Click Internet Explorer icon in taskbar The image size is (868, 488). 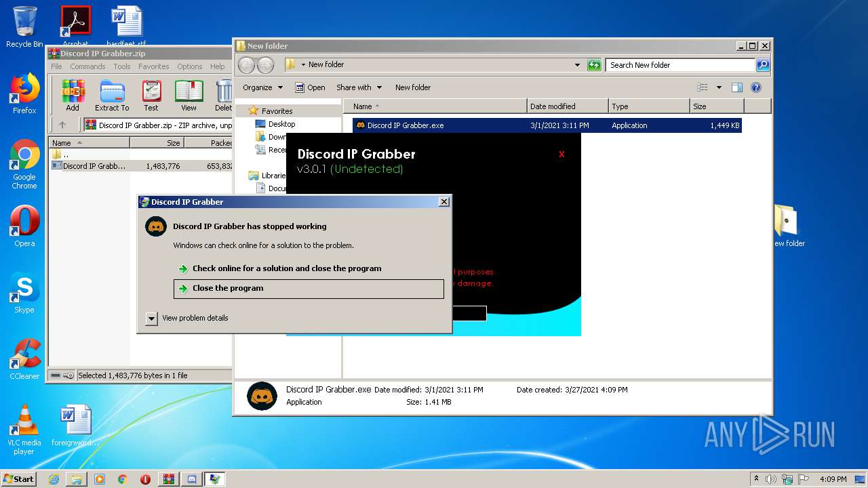tap(54, 479)
